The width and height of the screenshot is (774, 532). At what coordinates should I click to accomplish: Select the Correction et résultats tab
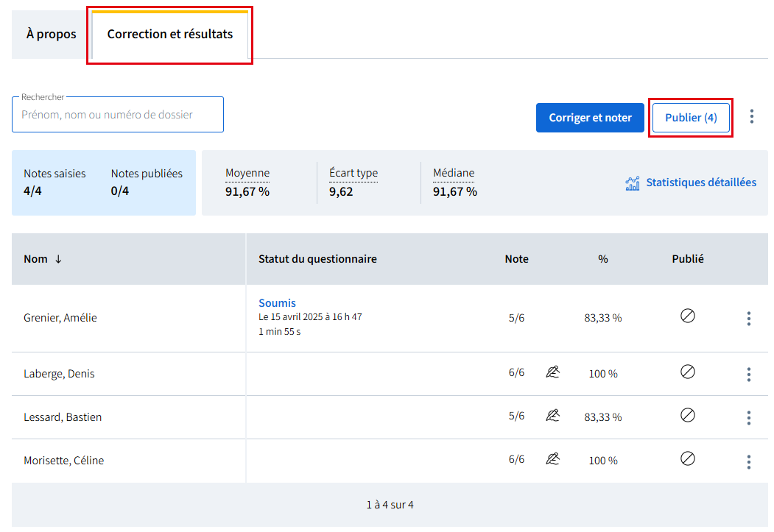[x=169, y=35]
